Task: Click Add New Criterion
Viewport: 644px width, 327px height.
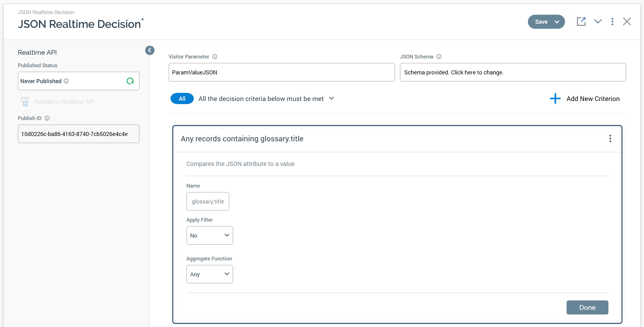Action: (593, 99)
